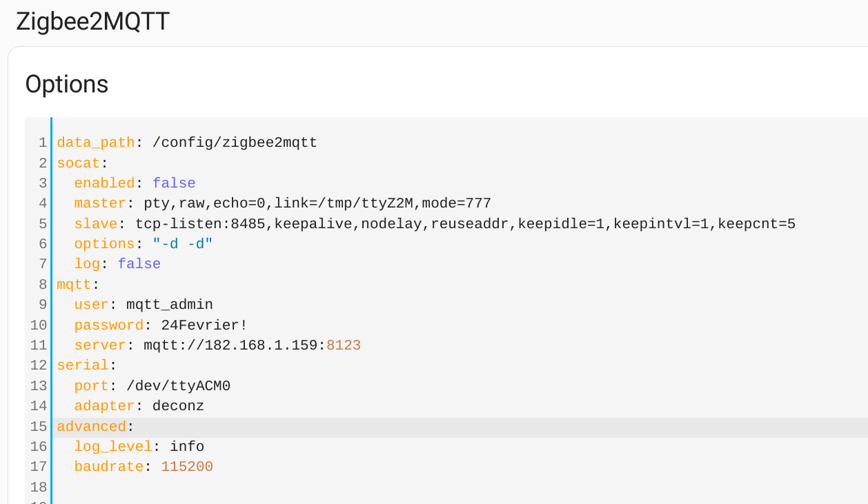This screenshot has width=868, height=504.
Task: Click the 115200 baudrate value
Action: pos(187,467)
